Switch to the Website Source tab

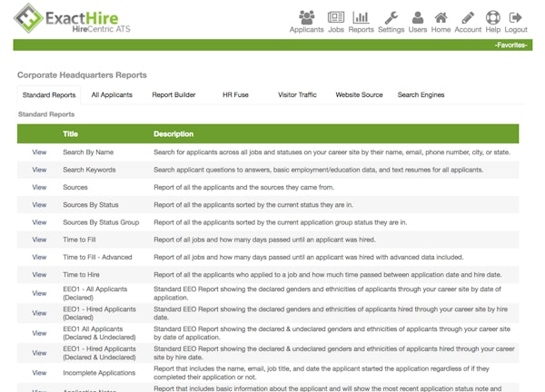click(359, 94)
